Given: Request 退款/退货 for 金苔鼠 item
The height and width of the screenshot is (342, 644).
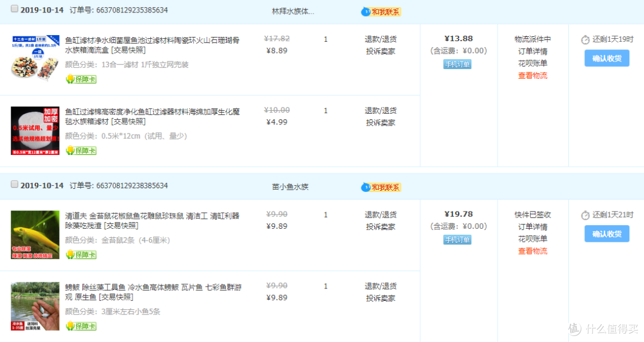Looking at the screenshot, I should pyautogui.click(x=380, y=214).
